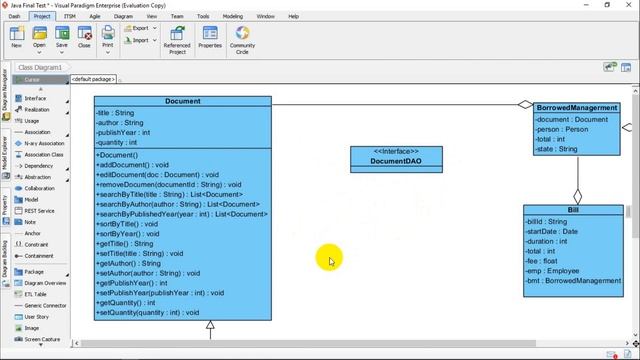Click the horizontal scrollbar thumb
640x360 pixels.
pos(308,343)
